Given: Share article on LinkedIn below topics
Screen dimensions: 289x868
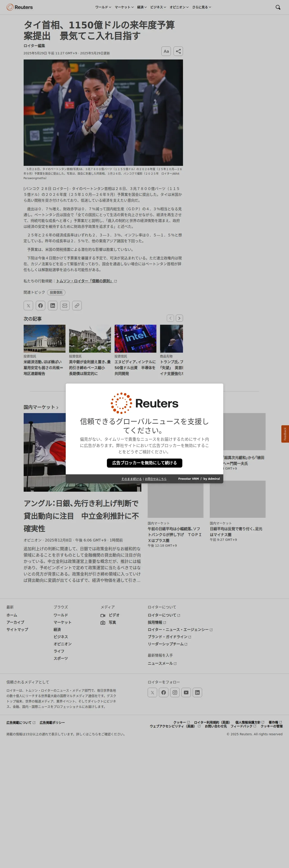Looking at the screenshot, I should coord(52,306).
